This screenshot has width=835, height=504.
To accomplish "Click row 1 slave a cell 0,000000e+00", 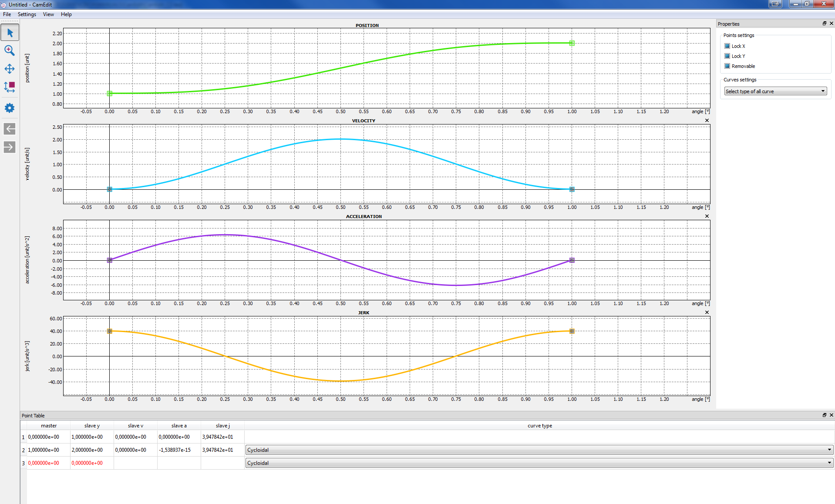I will click(179, 437).
